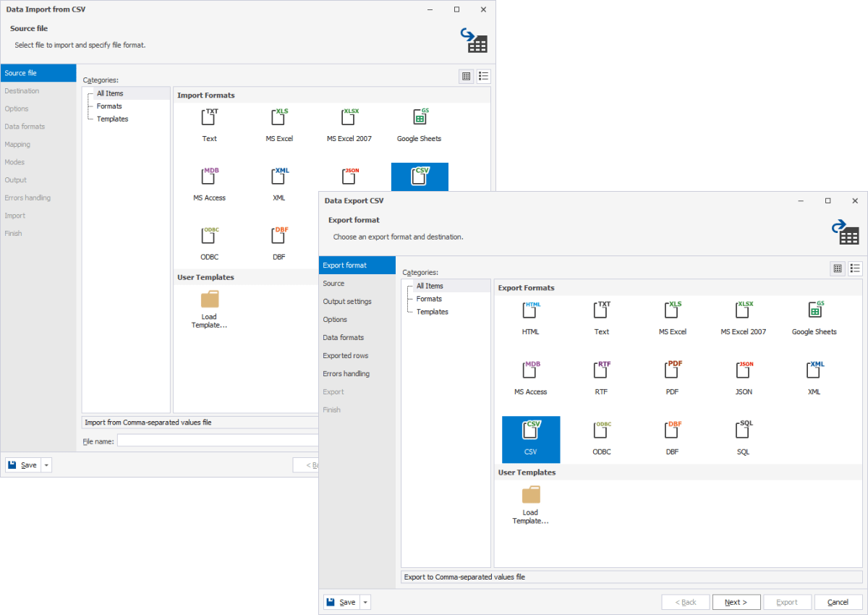Switch import formats to list view
The image size is (868, 615).
click(483, 76)
